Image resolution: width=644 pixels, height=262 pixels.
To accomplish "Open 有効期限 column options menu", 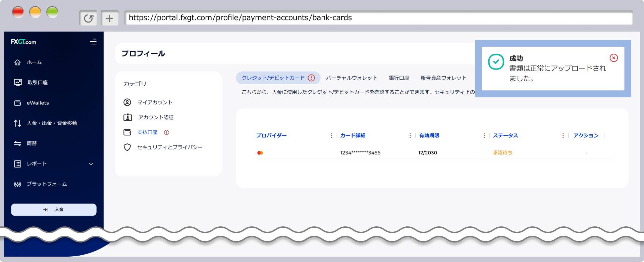I will (484, 135).
